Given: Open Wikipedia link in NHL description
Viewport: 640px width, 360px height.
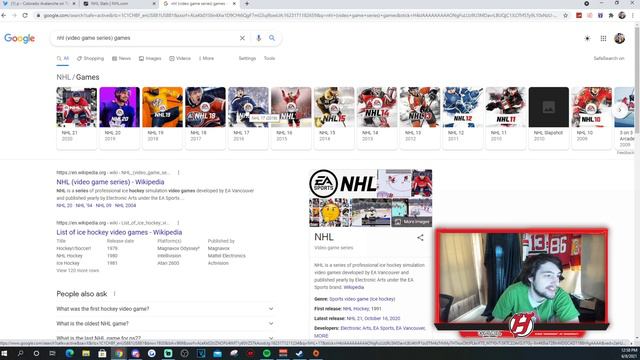Looking at the screenshot, I should 353,287.
